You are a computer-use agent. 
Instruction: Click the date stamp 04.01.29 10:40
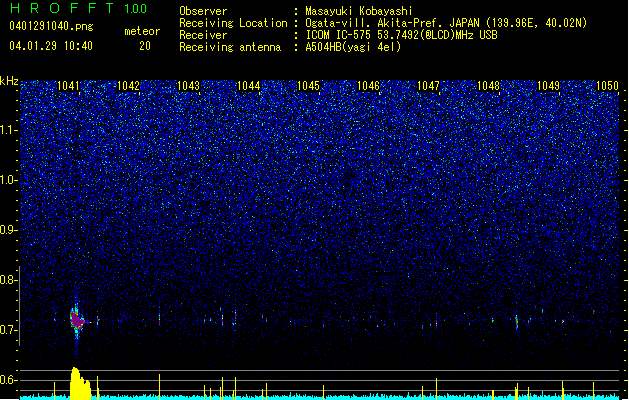point(51,46)
